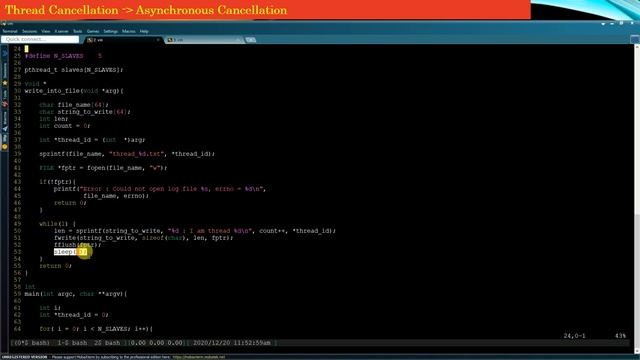Click the vim cursor position '24,0-1'
This screenshot has width=640, height=360.
(x=574, y=336)
